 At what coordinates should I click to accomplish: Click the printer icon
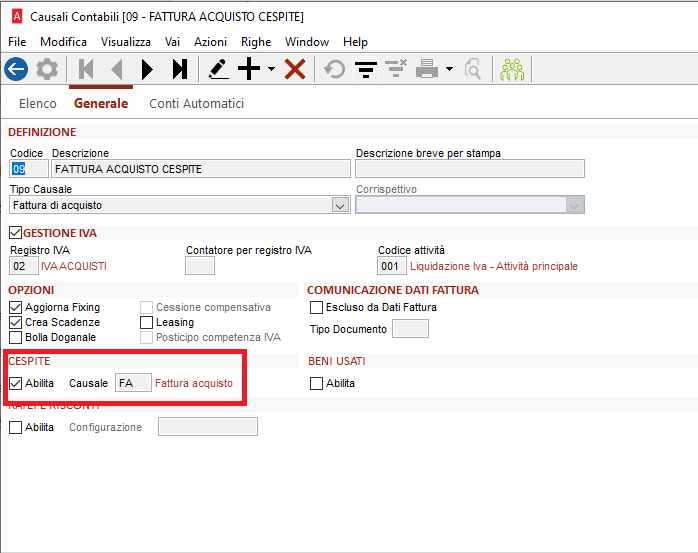(x=427, y=69)
